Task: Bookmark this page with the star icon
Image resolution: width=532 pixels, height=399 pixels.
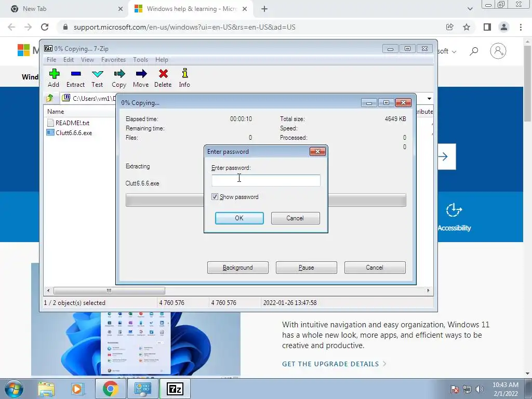Action: [467, 27]
